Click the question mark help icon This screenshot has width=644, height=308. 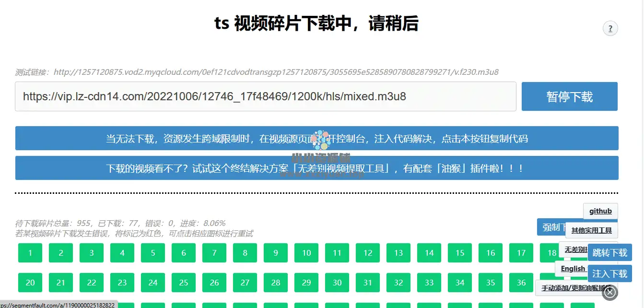click(x=610, y=29)
